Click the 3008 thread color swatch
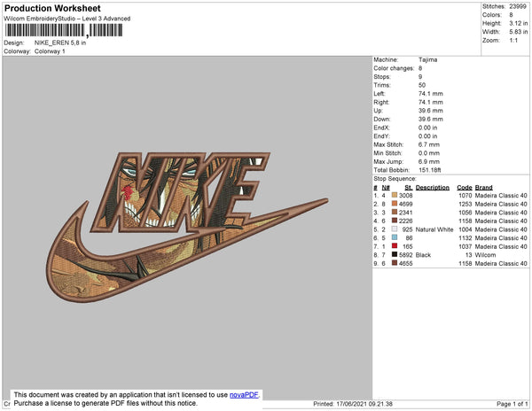The width and height of the screenshot is (532, 411). pyautogui.click(x=395, y=195)
